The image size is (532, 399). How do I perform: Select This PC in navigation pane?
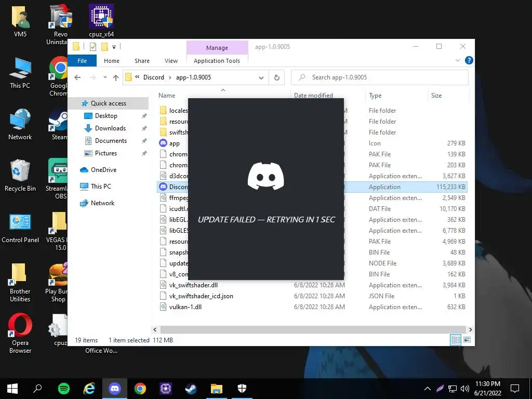click(101, 187)
